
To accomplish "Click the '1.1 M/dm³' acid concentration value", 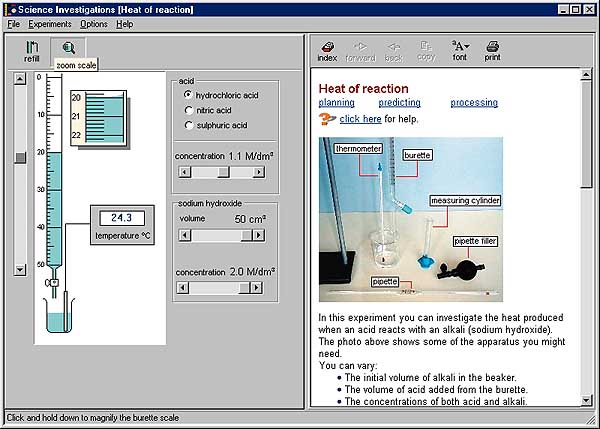I will [x=251, y=156].
